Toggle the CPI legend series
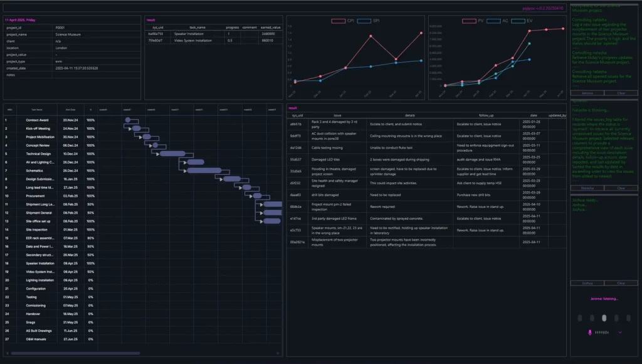Viewport: 642px width, 364px height. click(x=340, y=21)
